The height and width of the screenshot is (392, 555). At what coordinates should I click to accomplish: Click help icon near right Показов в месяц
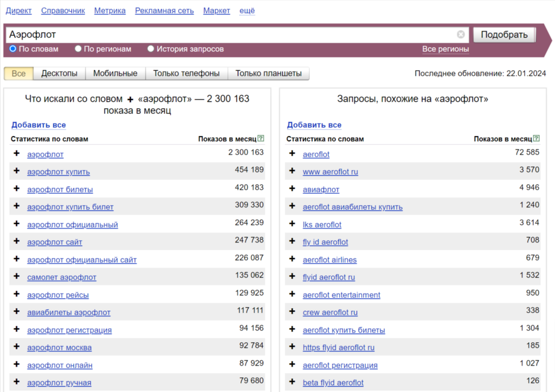tap(537, 139)
